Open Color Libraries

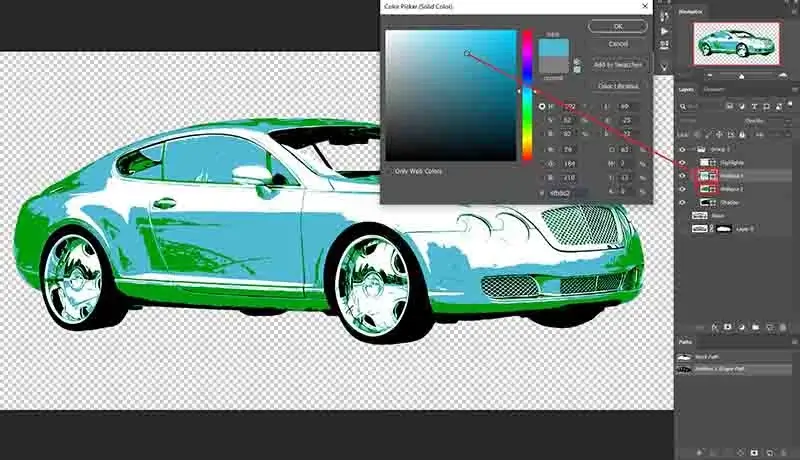[x=618, y=86]
